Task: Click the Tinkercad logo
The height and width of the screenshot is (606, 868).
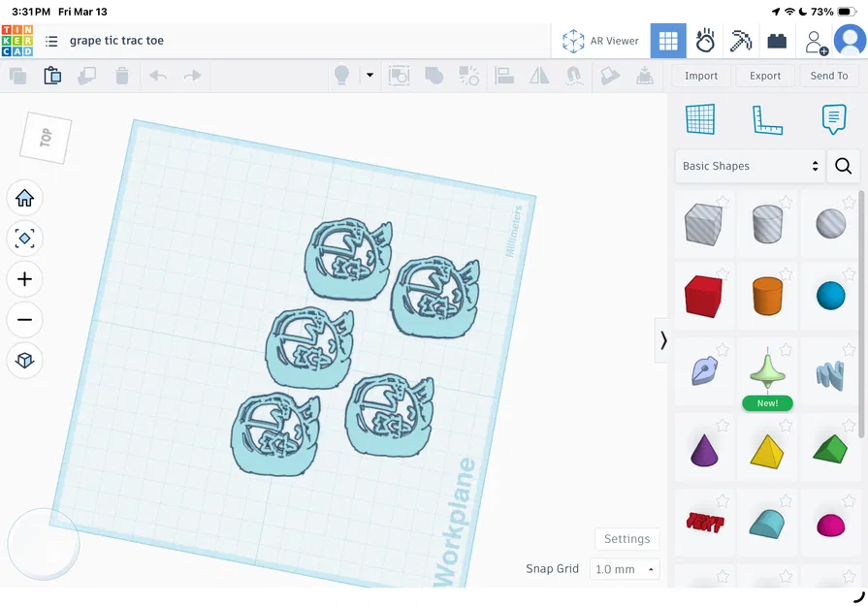Action: pos(17,41)
